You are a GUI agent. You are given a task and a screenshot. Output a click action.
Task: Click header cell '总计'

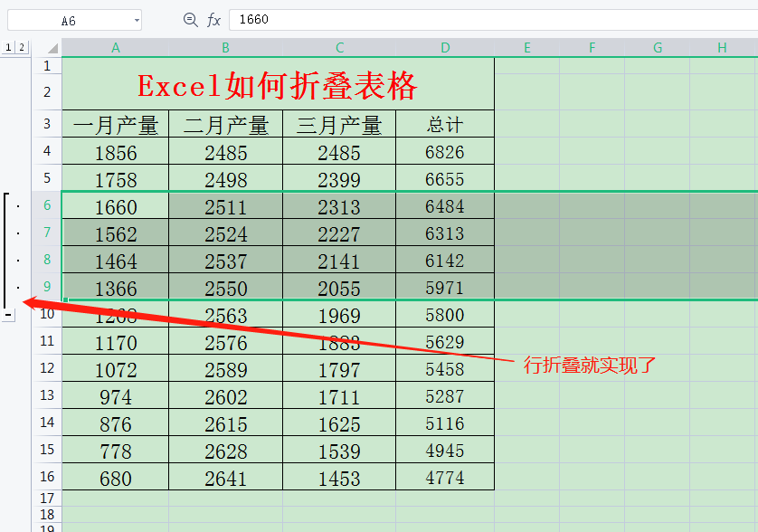445,124
